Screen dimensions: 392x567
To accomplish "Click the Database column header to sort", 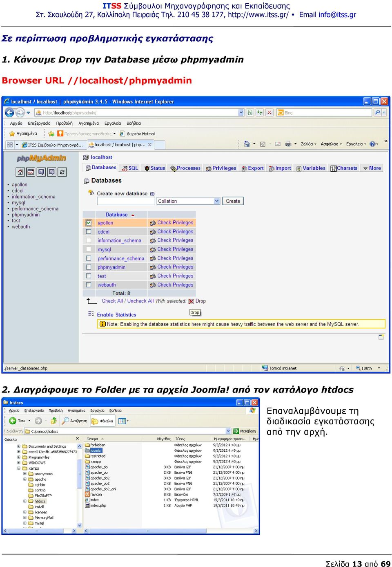I will [117, 215].
